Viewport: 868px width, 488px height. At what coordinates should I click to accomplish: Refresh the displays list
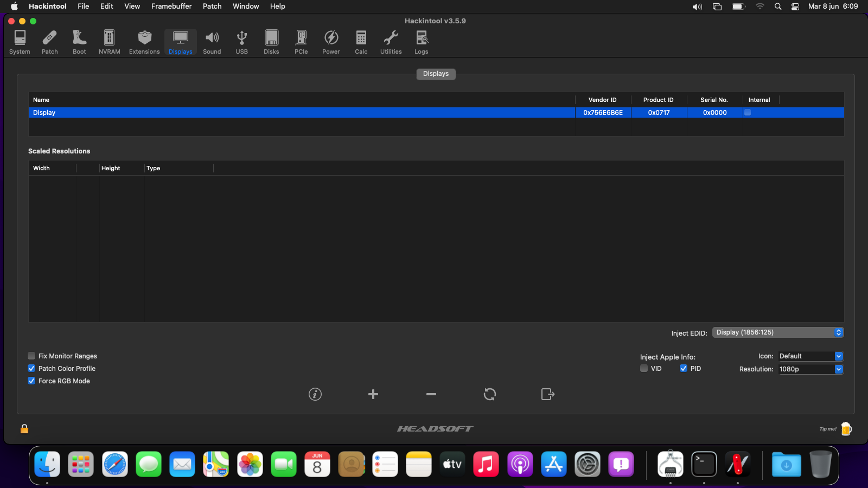(490, 394)
